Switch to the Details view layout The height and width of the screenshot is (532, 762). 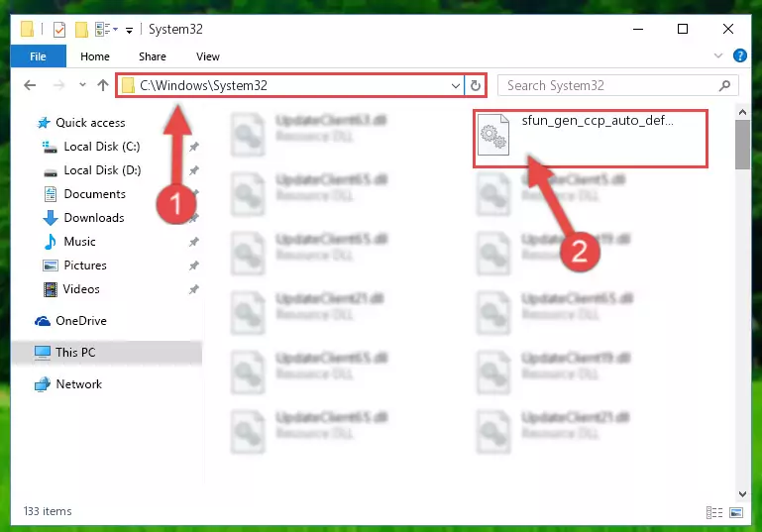coord(713,512)
